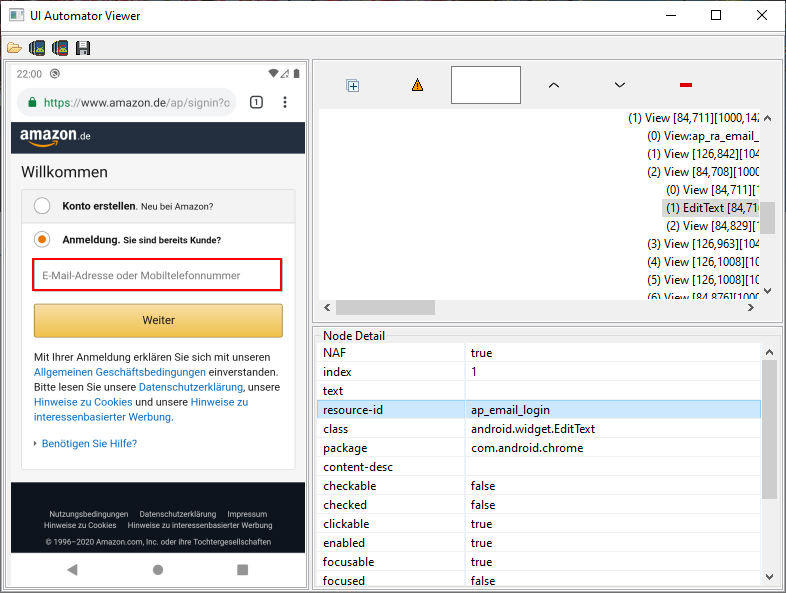
Task: Save the dump using the floppy disk icon
Action: pos(83,48)
